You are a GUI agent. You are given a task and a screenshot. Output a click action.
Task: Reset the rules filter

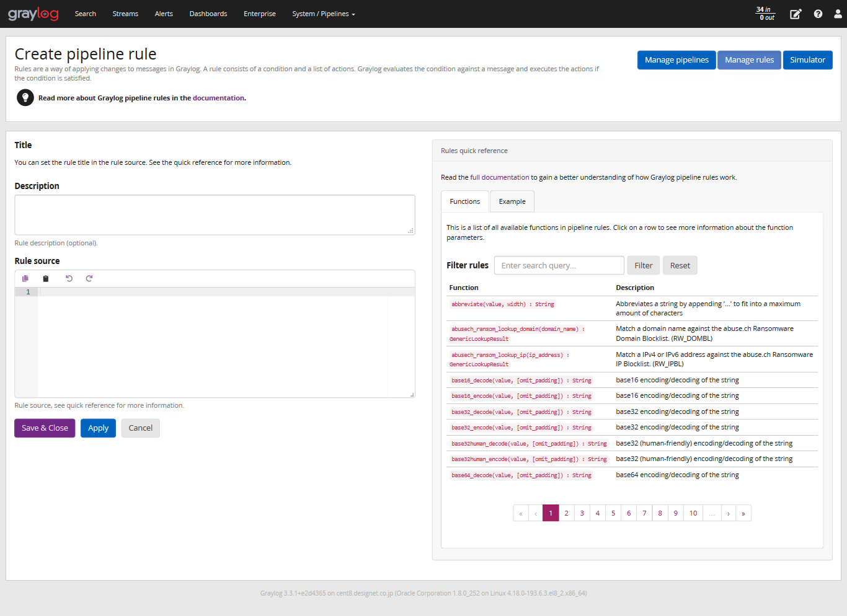click(x=680, y=265)
